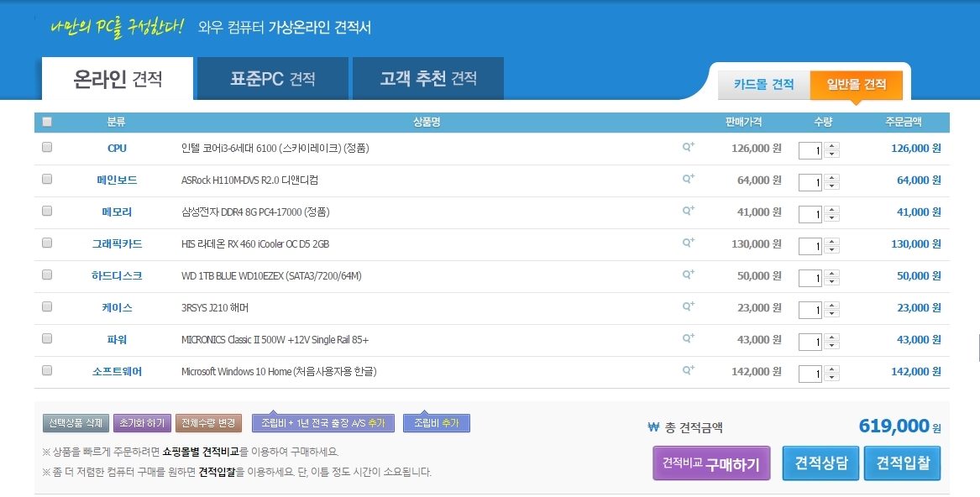Screen dimensions: 980x497
Task: View details icon for the 케이스 item
Action: [688, 306]
